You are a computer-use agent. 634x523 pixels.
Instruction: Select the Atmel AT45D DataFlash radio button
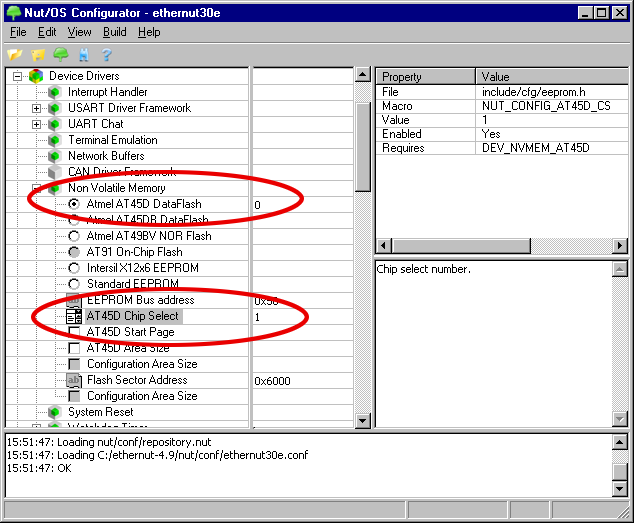pyautogui.click(x=74, y=204)
